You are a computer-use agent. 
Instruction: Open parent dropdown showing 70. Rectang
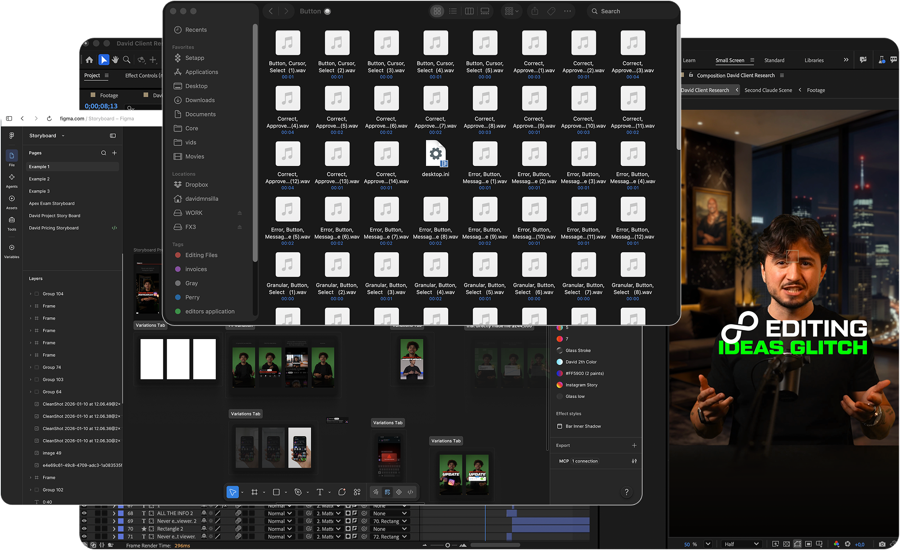(390, 521)
